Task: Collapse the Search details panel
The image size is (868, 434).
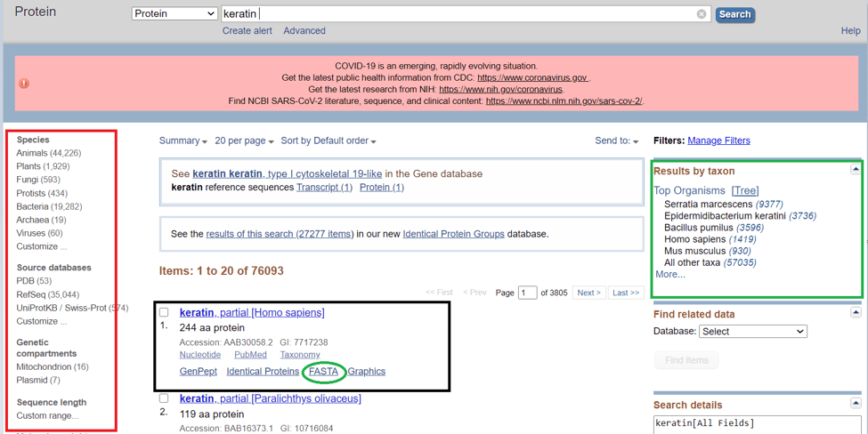Action: tap(855, 404)
